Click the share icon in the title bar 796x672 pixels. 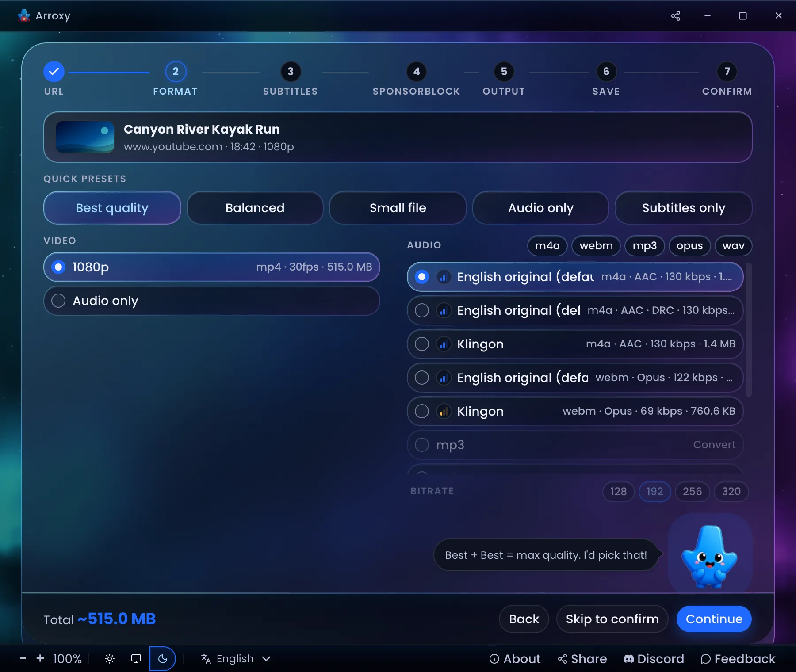pyautogui.click(x=675, y=16)
